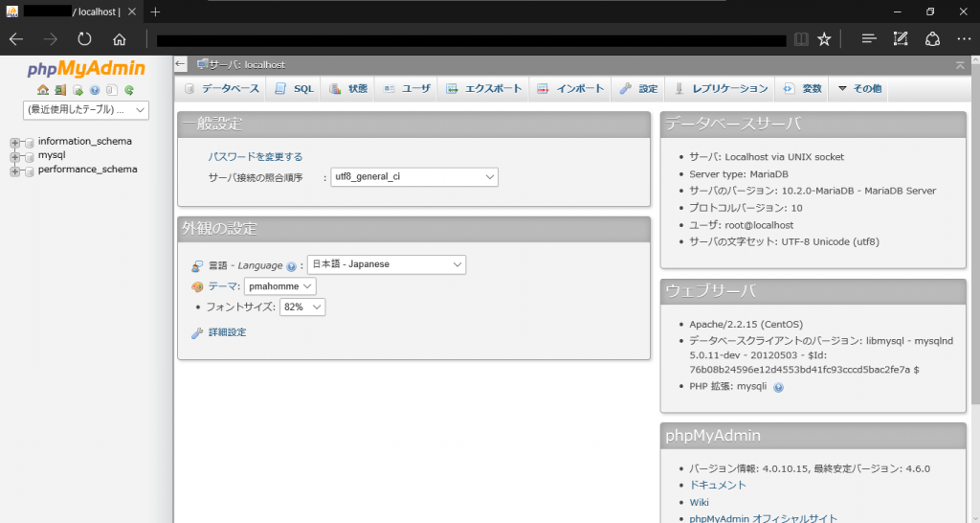
Task: Open the recent tables dropdown
Action: tap(86, 109)
